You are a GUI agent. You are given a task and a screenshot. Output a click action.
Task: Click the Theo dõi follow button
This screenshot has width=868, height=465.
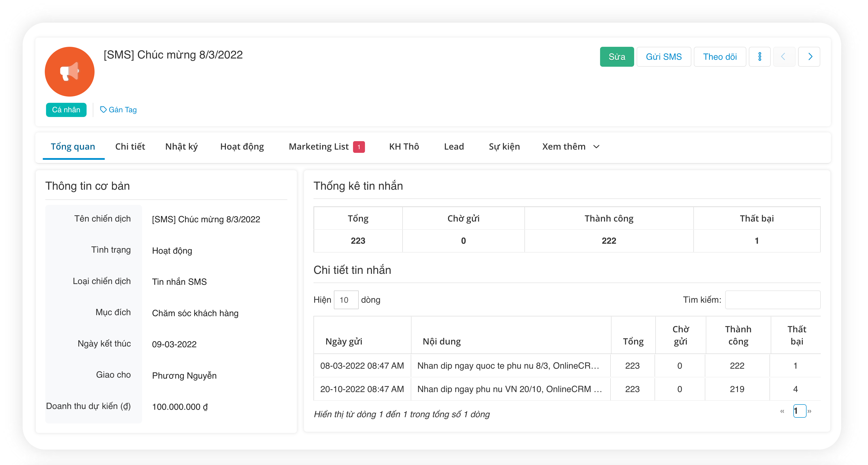(720, 57)
